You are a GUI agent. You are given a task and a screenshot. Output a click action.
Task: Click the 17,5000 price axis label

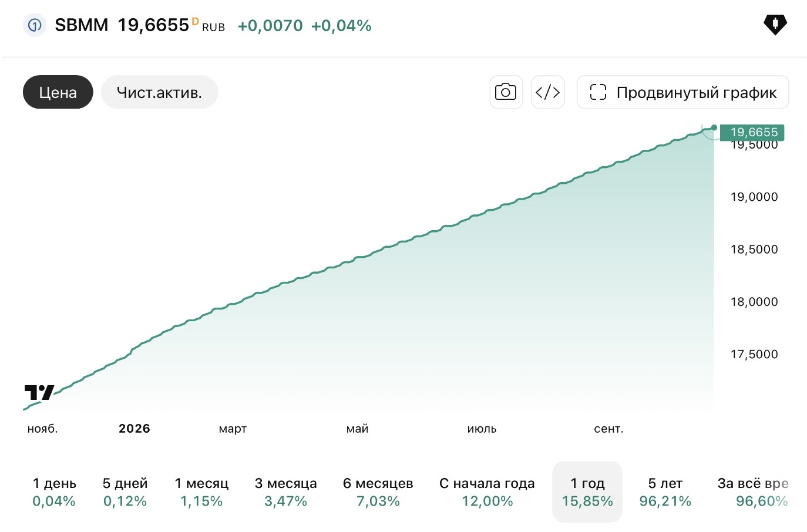754,354
